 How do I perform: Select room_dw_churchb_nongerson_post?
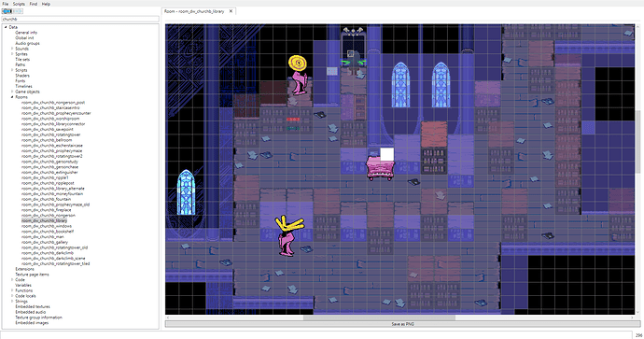coord(53,103)
